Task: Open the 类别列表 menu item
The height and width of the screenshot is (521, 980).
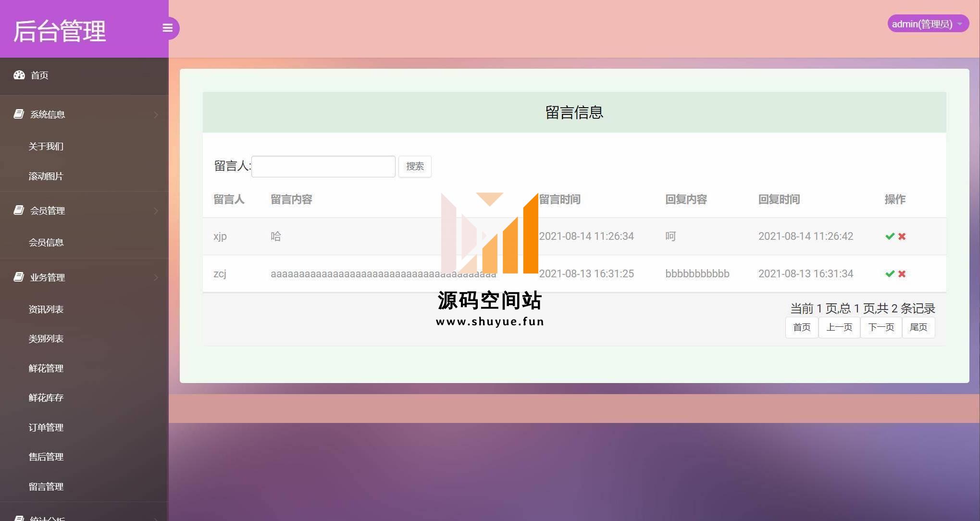Action: click(x=46, y=338)
